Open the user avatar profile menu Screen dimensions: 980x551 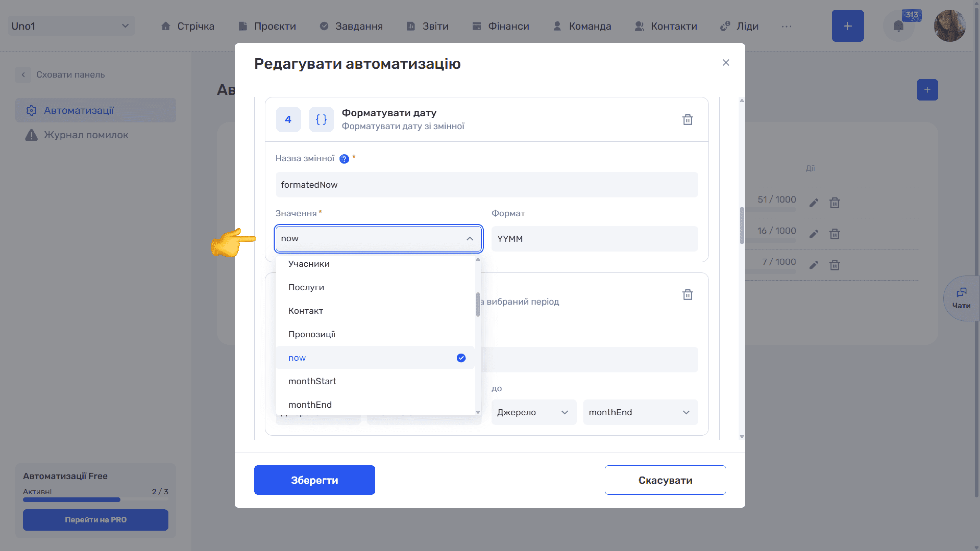(x=950, y=26)
